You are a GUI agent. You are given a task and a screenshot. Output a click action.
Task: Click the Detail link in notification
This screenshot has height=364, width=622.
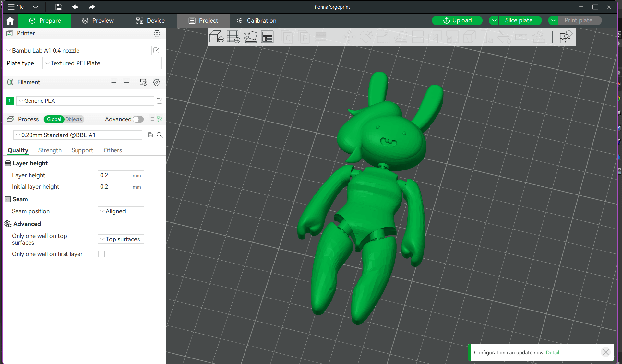click(553, 353)
